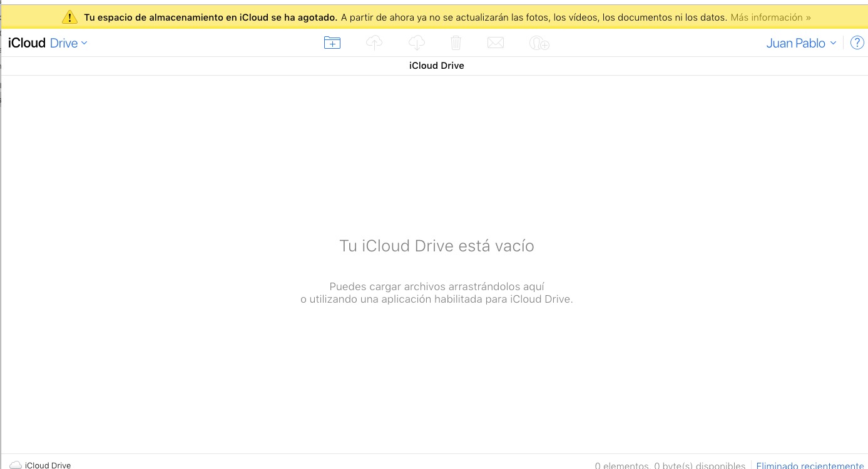Click the cloud icon in the status bar
This screenshot has width=868, height=469.
pos(16,465)
